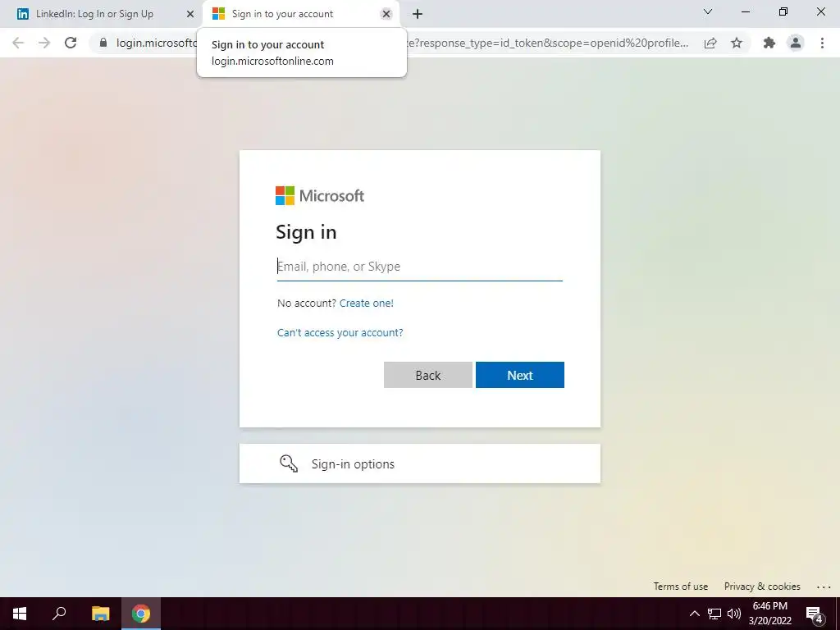Viewport: 840px width, 630px height.
Task: Click the footer ellipsis more options
Action: (824, 587)
